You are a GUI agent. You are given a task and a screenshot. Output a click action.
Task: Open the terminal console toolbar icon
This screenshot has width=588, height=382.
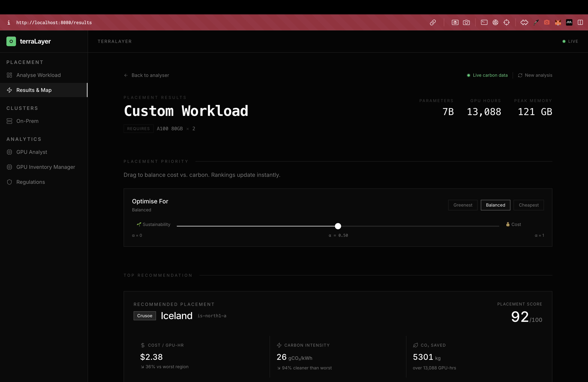tap(484, 22)
